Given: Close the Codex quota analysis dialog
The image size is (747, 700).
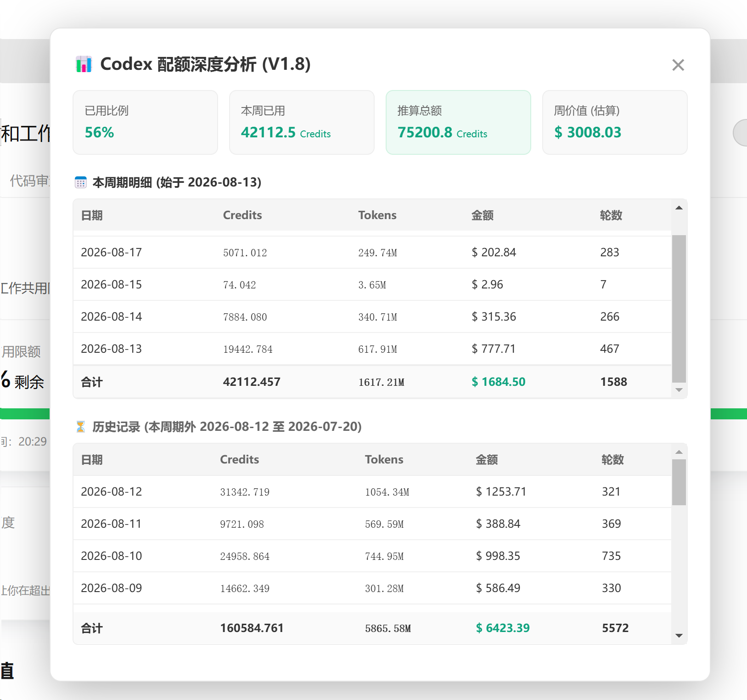Looking at the screenshot, I should click(x=678, y=65).
